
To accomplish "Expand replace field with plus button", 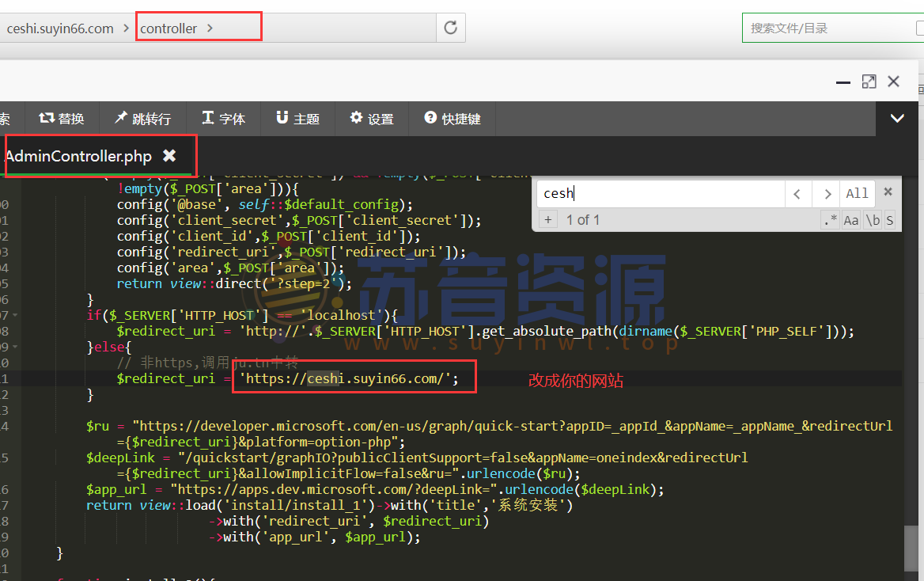I will point(547,220).
